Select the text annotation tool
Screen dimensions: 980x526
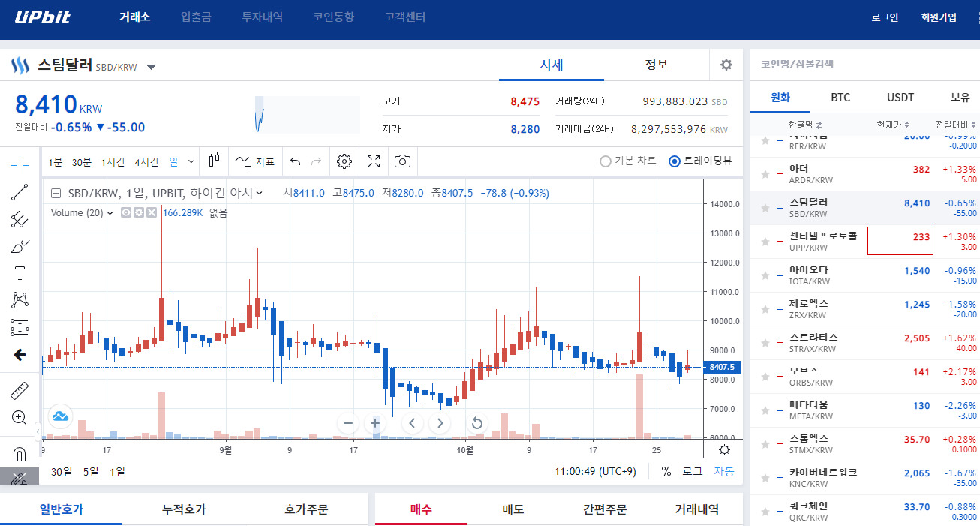pyautogui.click(x=20, y=273)
